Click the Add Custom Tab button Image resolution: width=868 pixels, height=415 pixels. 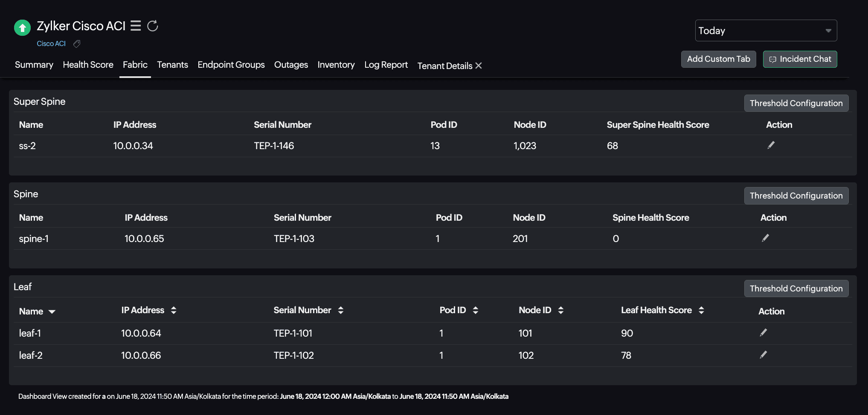pyautogui.click(x=718, y=59)
